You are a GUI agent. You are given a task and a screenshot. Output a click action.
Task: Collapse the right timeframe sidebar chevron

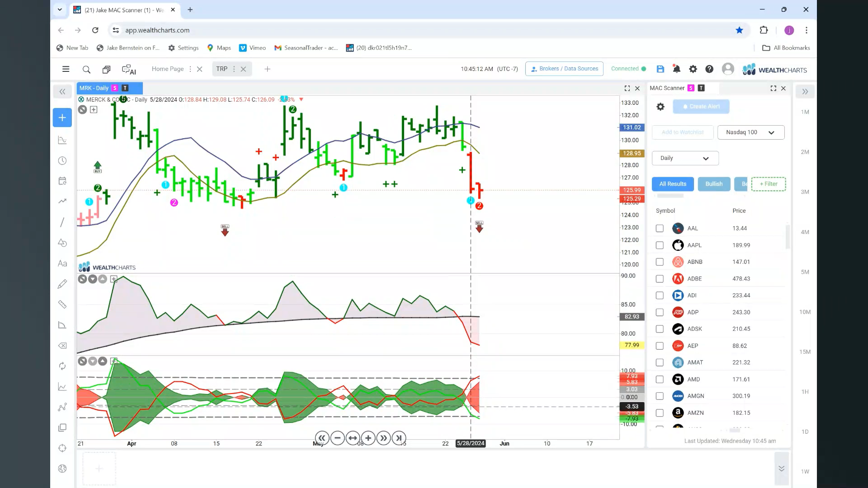point(805,92)
